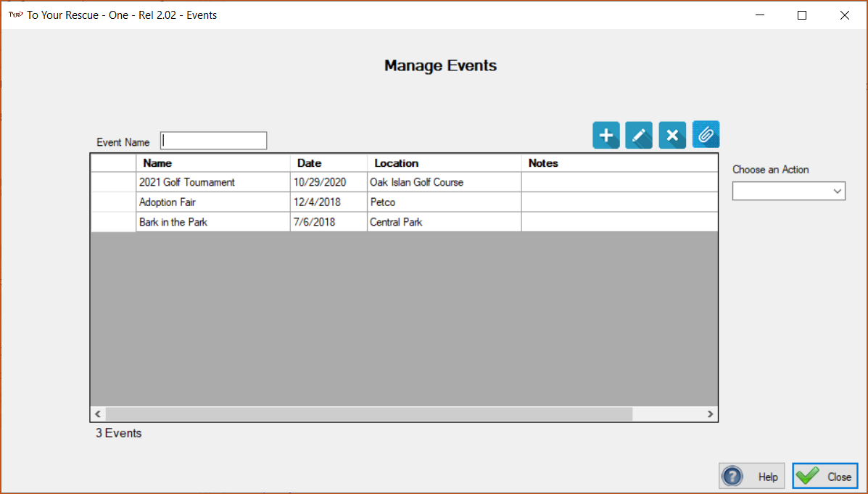
Task: Delete event using the X icon
Action: 672,135
